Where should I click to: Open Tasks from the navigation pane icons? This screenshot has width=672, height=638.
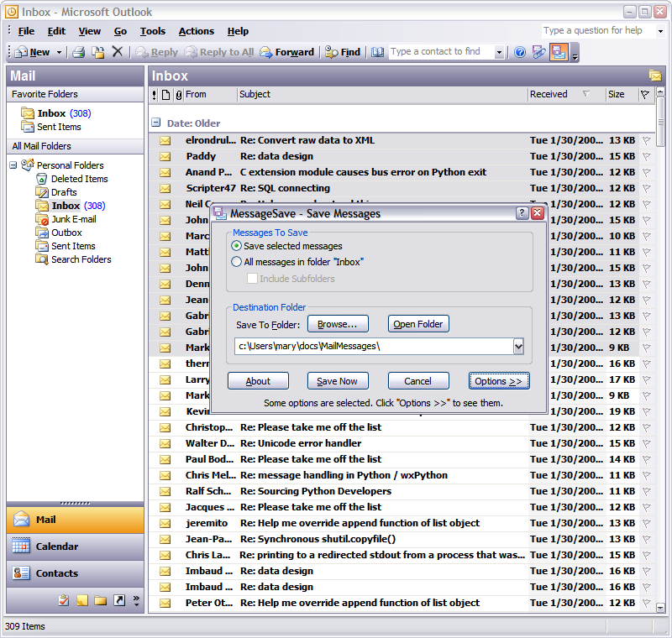point(64,600)
